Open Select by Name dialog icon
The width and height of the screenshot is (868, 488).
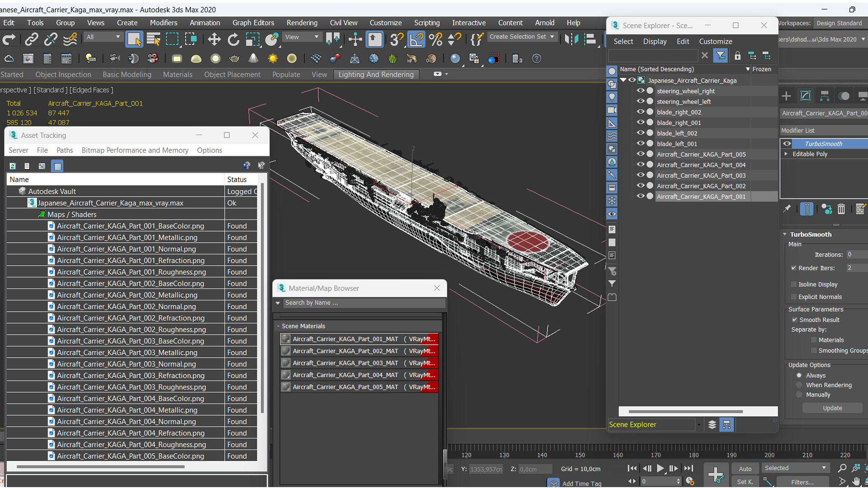click(154, 40)
